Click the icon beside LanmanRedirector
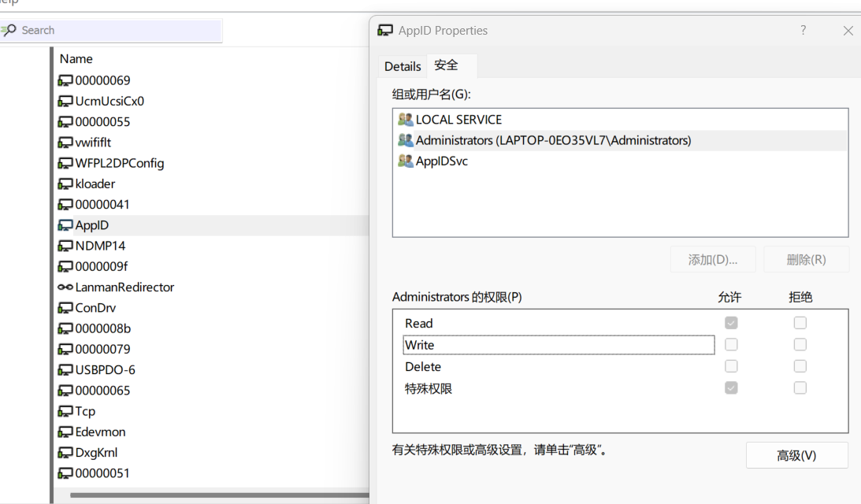 tap(66, 287)
